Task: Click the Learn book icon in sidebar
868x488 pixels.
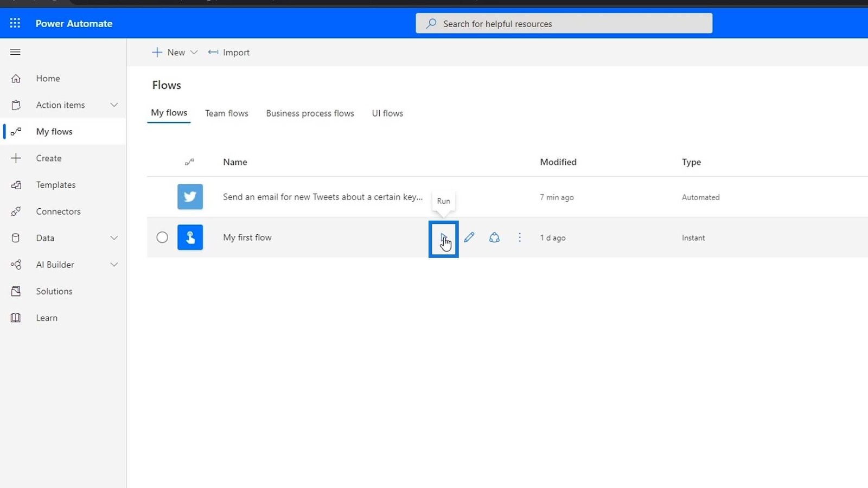Action: coord(16,318)
